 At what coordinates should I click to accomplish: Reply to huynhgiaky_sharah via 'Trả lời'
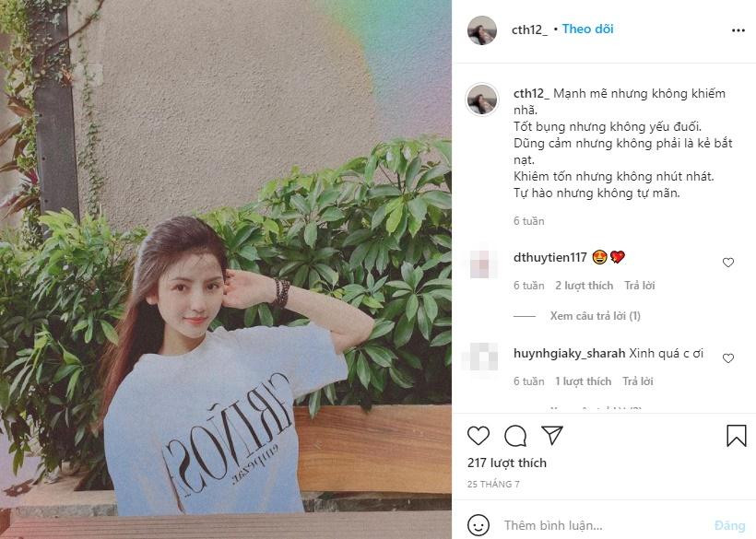(x=638, y=381)
